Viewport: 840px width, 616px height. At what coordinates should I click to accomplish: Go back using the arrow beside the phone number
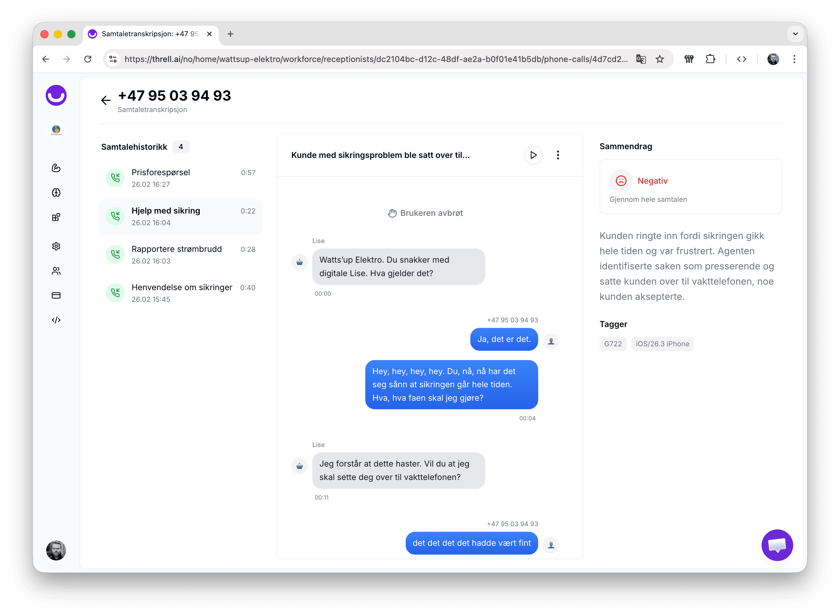pyautogui.click(x=106, y=100)
